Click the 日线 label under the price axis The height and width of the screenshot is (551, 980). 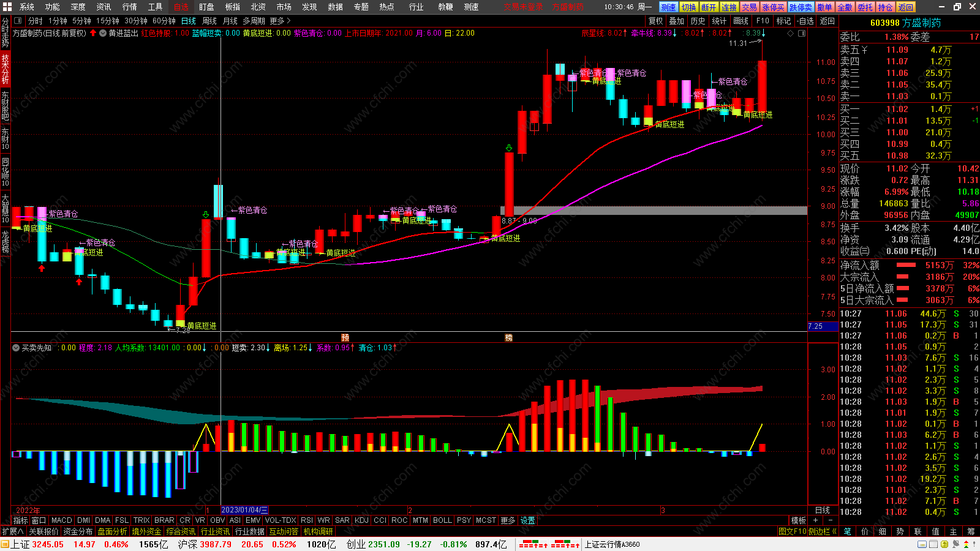(823, 510)
